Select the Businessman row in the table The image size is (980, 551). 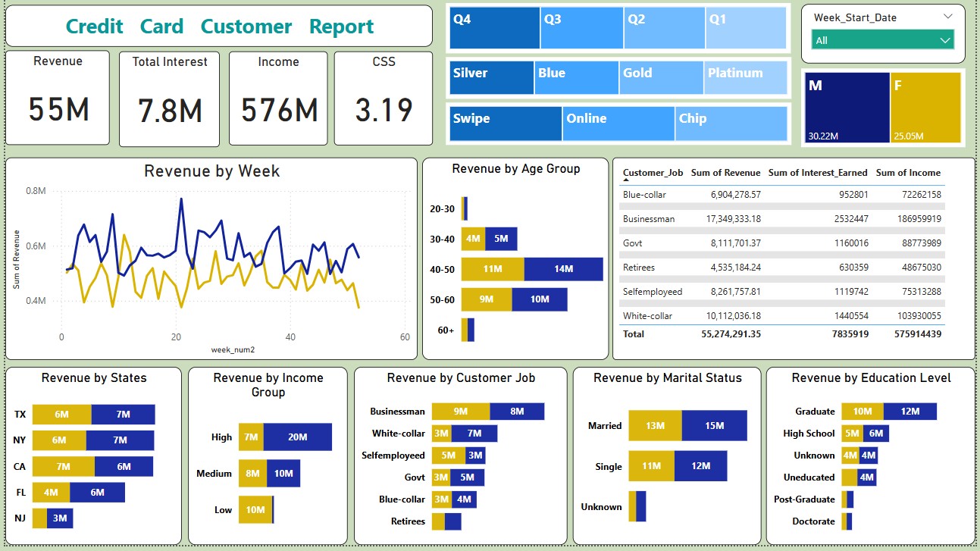649,219
